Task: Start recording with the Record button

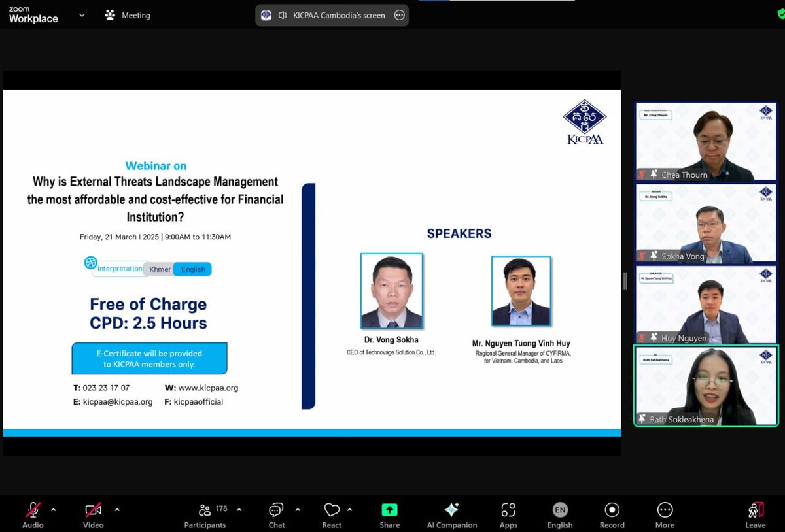Action: tap(612, 515)
